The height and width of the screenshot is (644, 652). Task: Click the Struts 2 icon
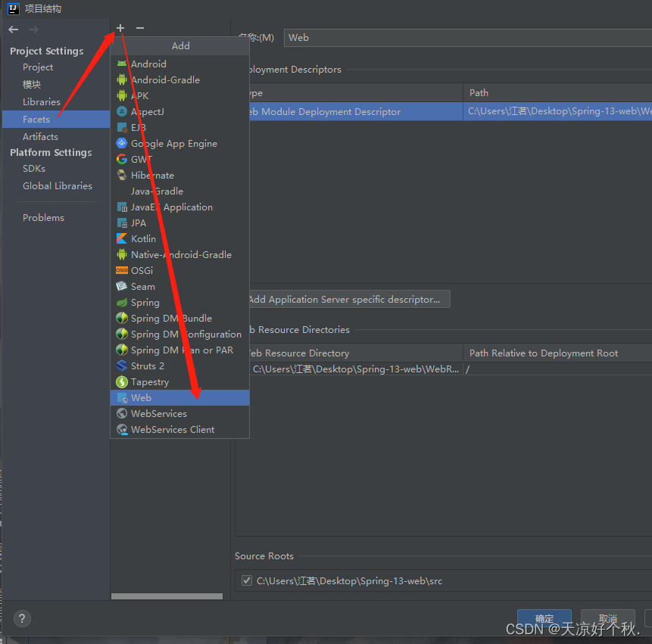(122, 366)
